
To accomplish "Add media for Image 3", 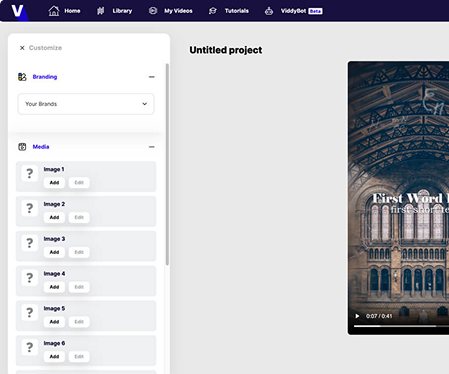I will [x=54, y=252].
